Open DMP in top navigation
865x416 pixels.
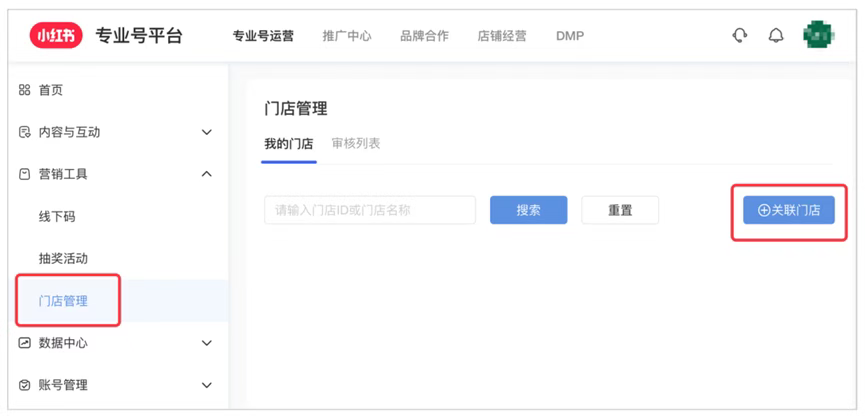pyautogui.click(x=570, y=36)
